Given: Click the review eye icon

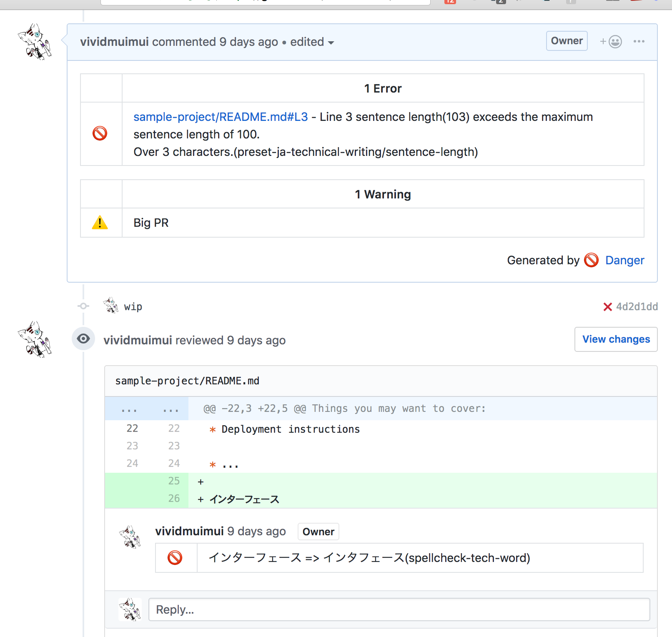Looking at the screenshot, I should [83, 339].
